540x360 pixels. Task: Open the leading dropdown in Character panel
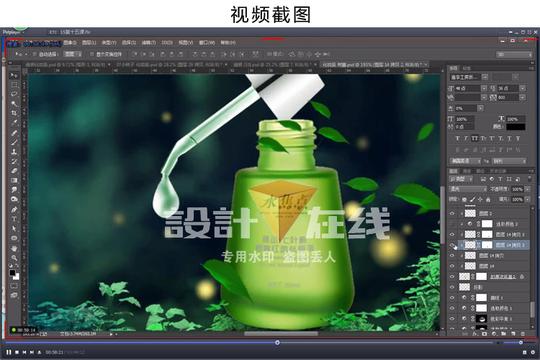[x=523, y=89]
